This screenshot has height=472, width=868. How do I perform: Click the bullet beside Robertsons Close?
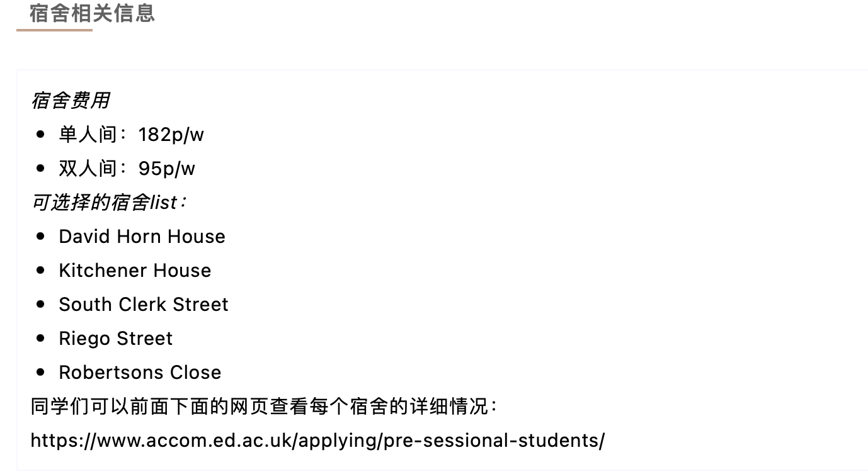41,372
